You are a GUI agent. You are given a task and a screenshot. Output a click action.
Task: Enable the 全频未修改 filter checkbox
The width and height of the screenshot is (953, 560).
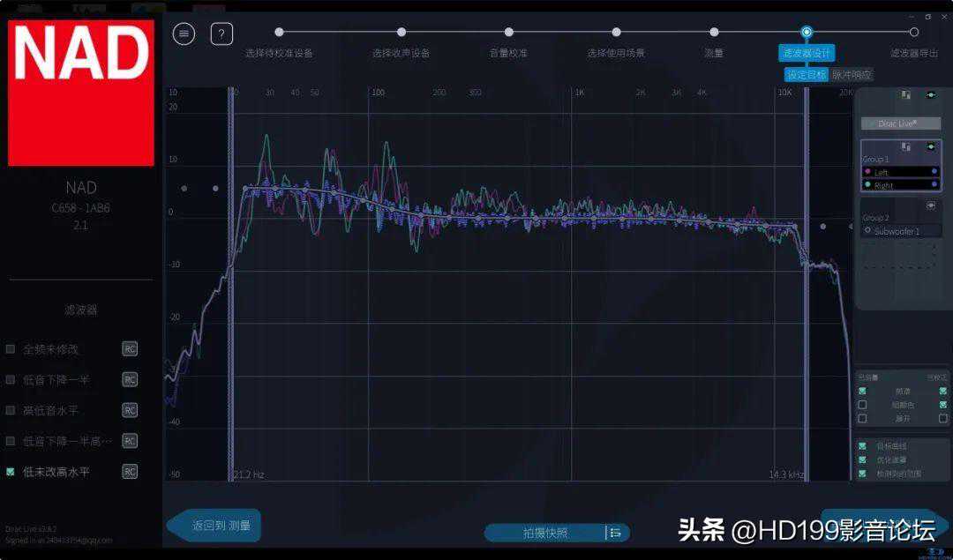coord(11,349)
